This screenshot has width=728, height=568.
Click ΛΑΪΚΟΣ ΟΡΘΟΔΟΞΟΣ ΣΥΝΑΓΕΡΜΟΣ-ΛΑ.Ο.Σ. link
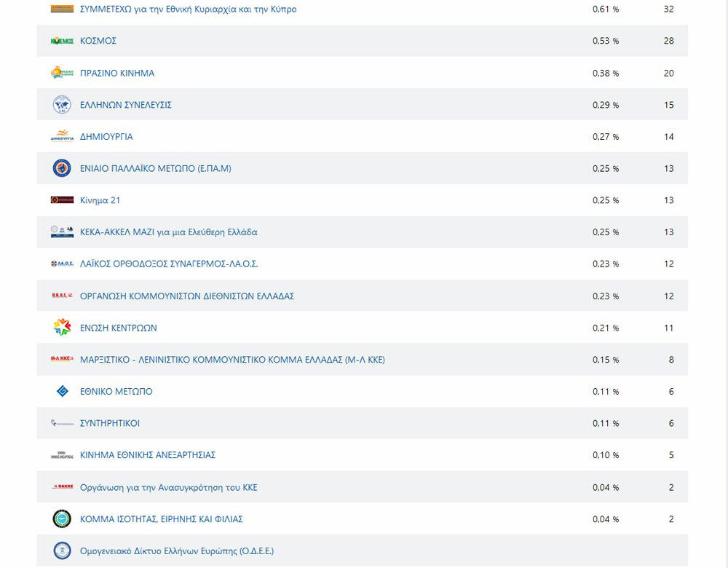click(169, 264)
